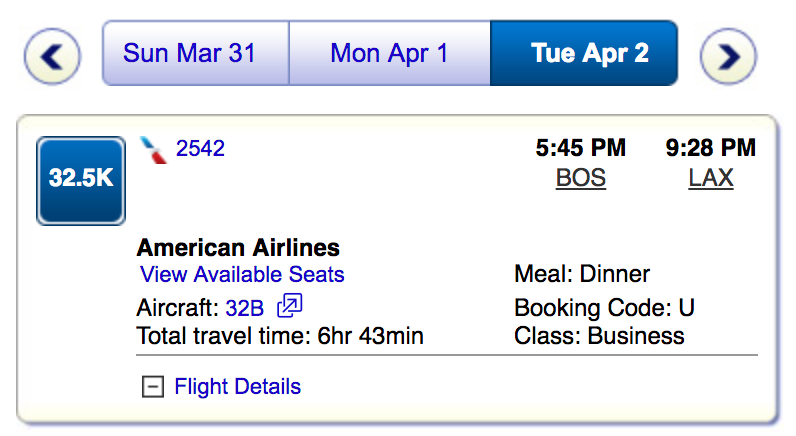Image resolution: width=796 pixels, height=436 pixels.
Task: Select the Mon Apr 1 tab
Action: 389,53
